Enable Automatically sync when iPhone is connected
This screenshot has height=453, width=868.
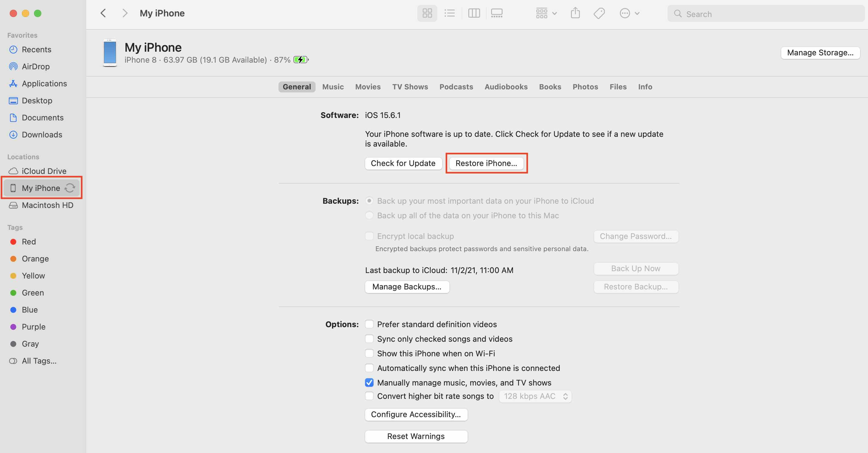pyautogui.click(x=369, y=368)
